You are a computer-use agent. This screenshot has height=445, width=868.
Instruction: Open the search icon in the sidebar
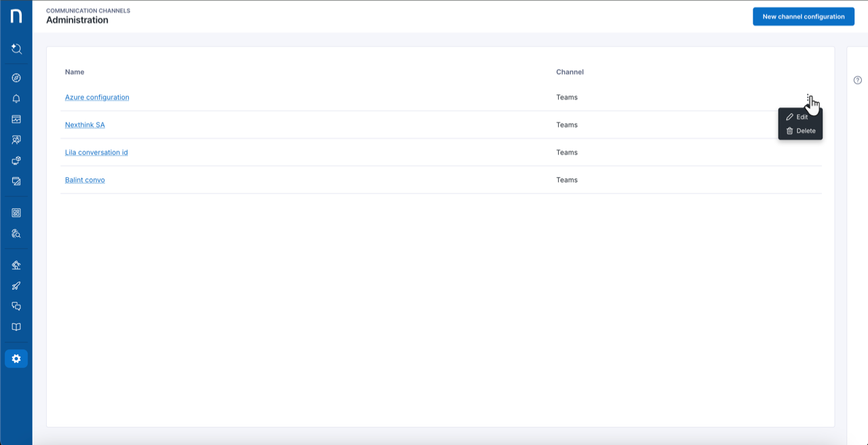tap(16, 49)
